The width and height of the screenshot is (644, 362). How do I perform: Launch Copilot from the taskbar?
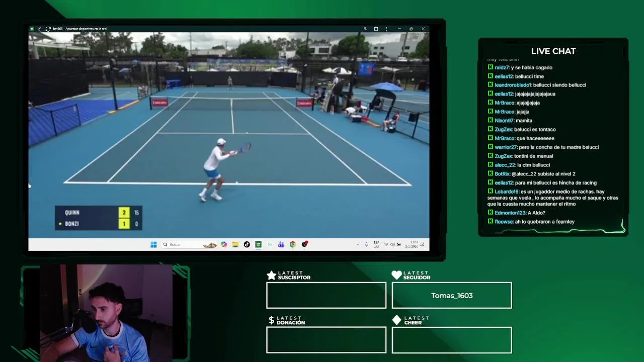(x=224, y=245)
